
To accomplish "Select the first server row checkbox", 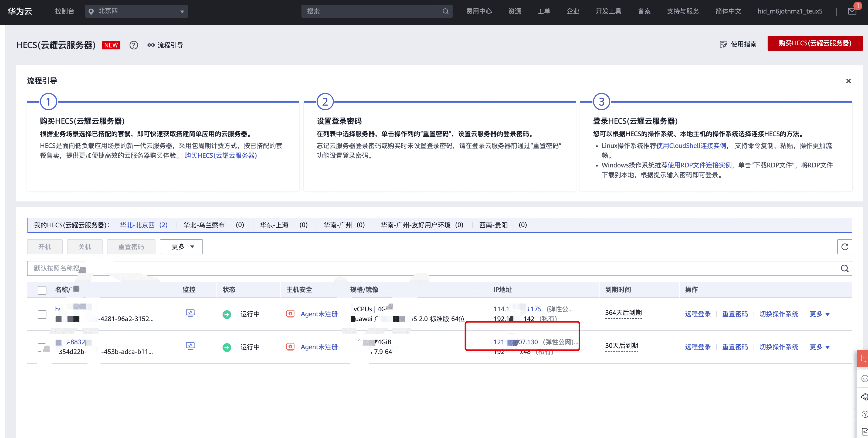I will point(42,314).
